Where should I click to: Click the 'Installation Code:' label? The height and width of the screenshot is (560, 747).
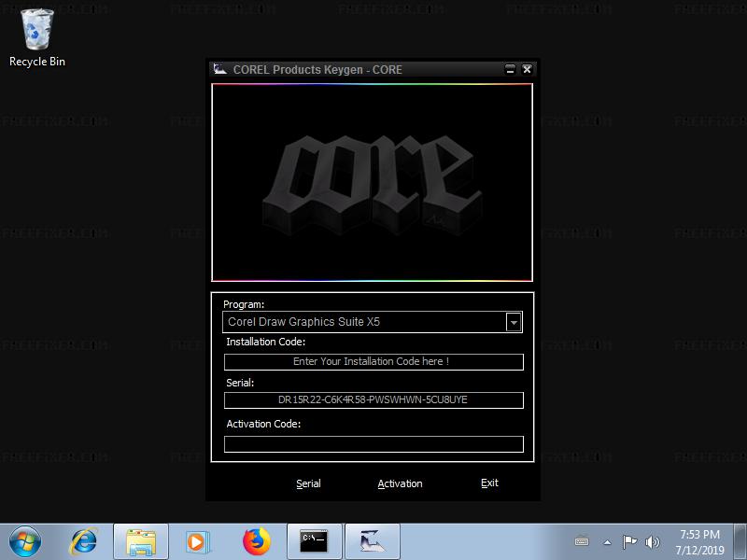point(266,342)
